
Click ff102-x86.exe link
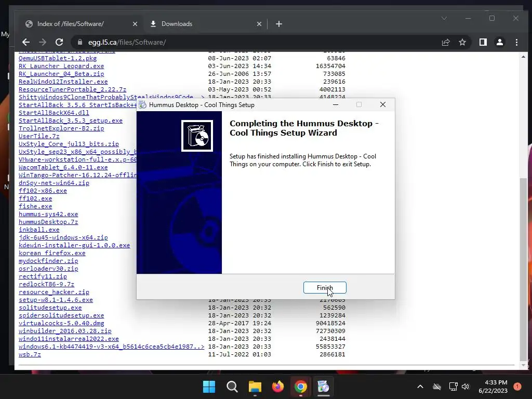coord(43,191)
